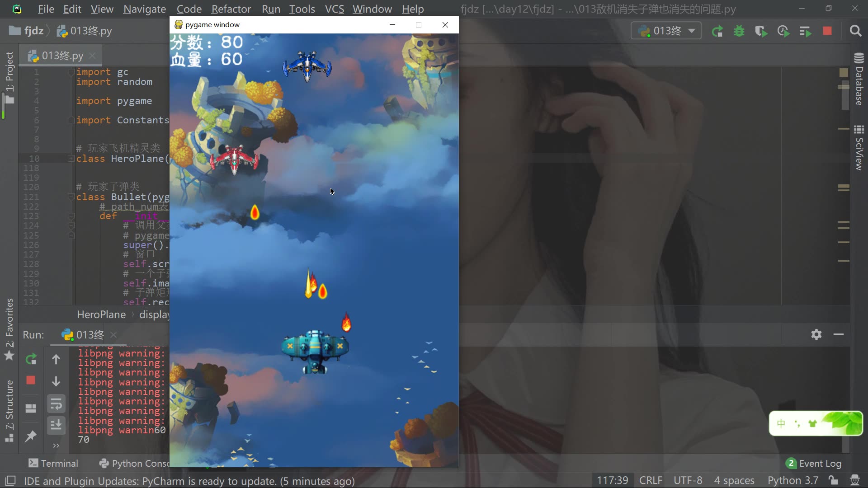Toggle soft-wrap in Run console
The image size is (868, 488).
[56, 404]
